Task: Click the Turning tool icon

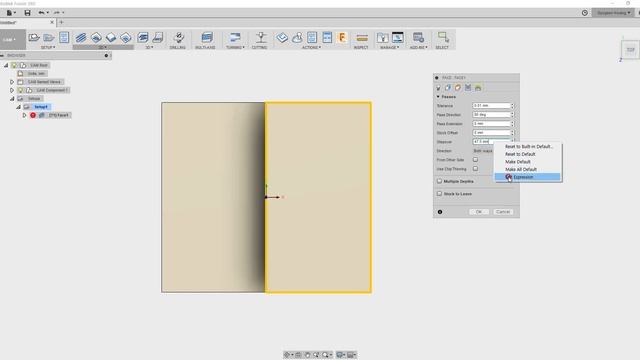Action: (235, 38)
